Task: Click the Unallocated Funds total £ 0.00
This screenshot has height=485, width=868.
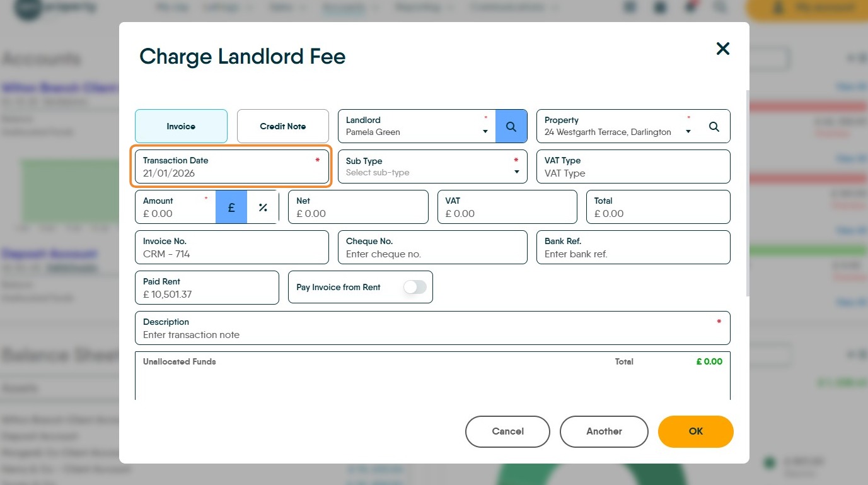Action: [x=709, y=362]
